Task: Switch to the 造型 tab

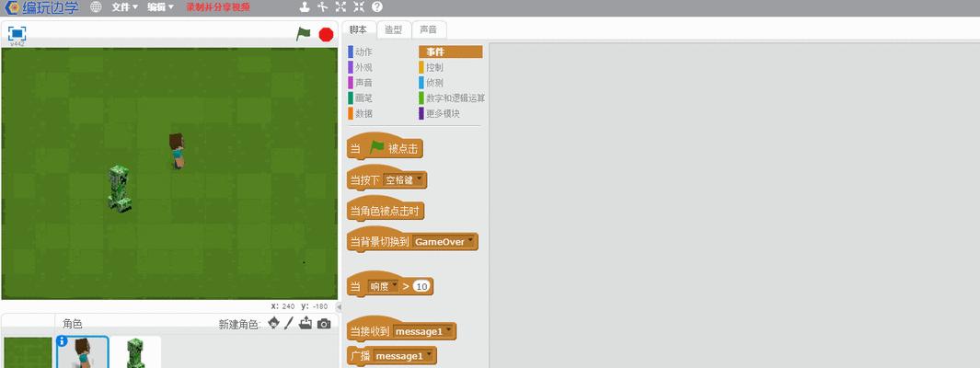Action: [x=394, y=29]
